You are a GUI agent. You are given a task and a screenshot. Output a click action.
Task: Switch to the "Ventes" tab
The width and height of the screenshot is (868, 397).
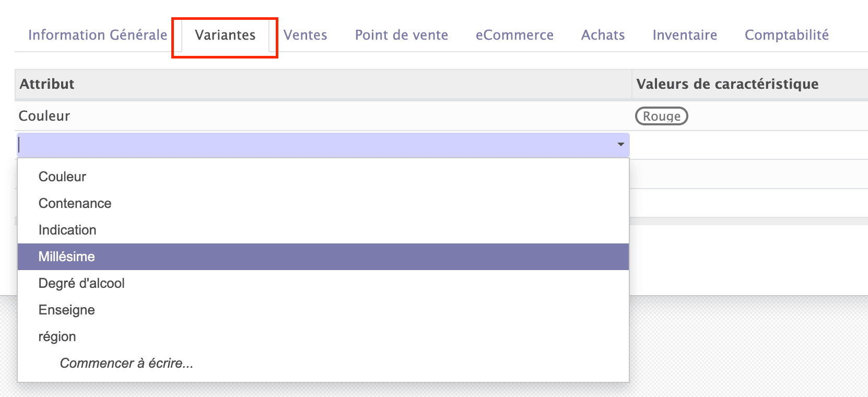[305, 35]
